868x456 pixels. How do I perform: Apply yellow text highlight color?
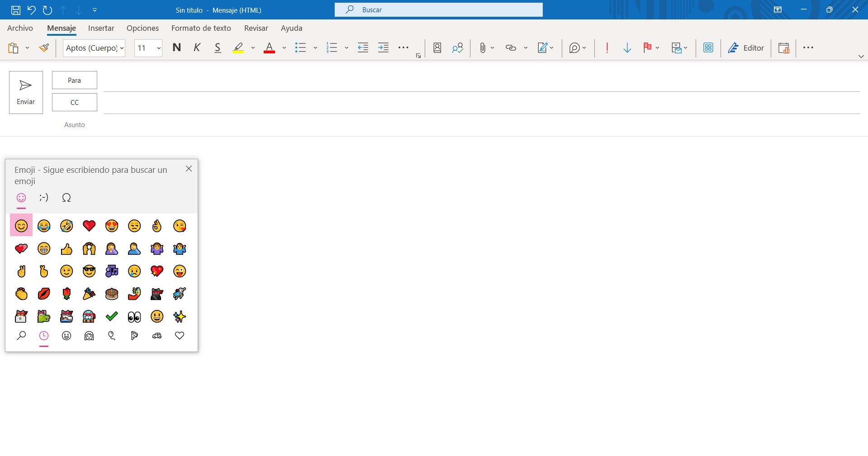click(x=238, y=47)
